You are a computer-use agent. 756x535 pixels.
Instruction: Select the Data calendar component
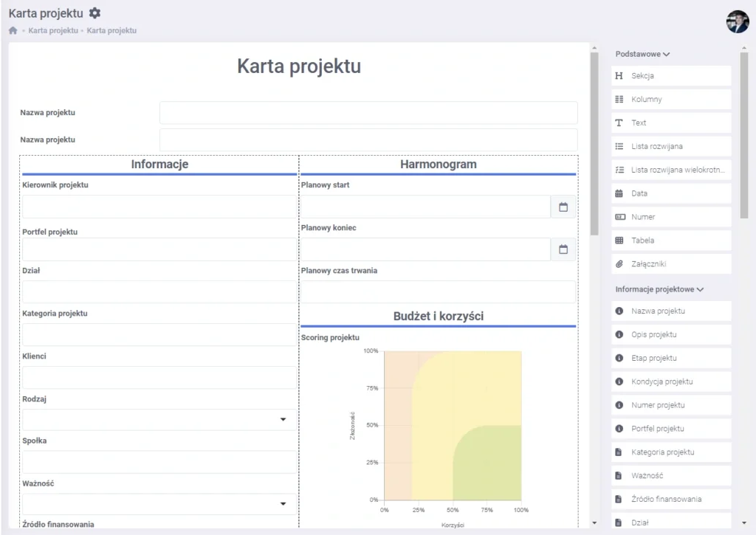(x=671, y=193)
